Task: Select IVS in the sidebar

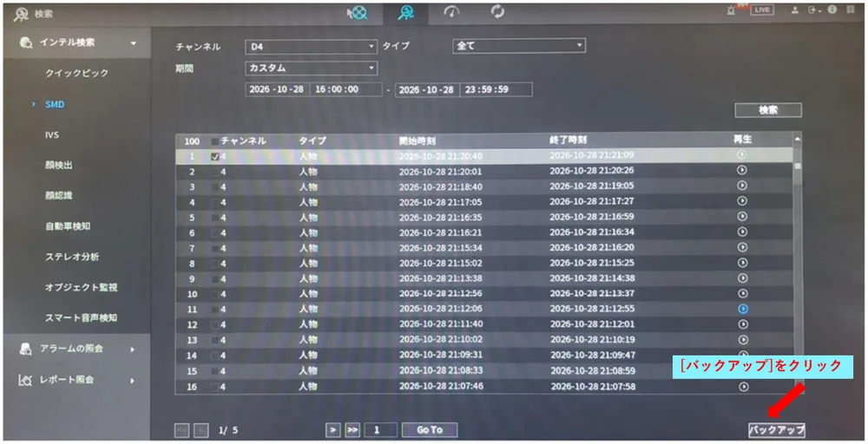Action: [52, 135]
